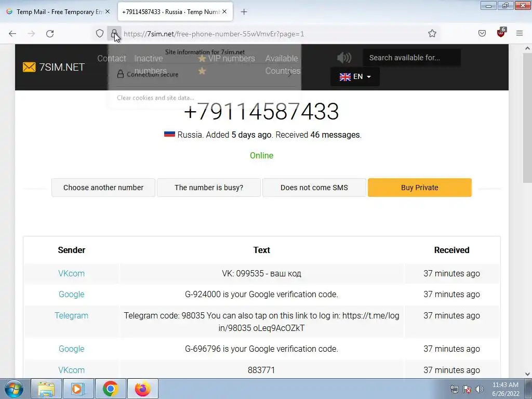This screenshot has width=532, height=399.
Task: Click Connection secure in site info
Action: [205, 74]
